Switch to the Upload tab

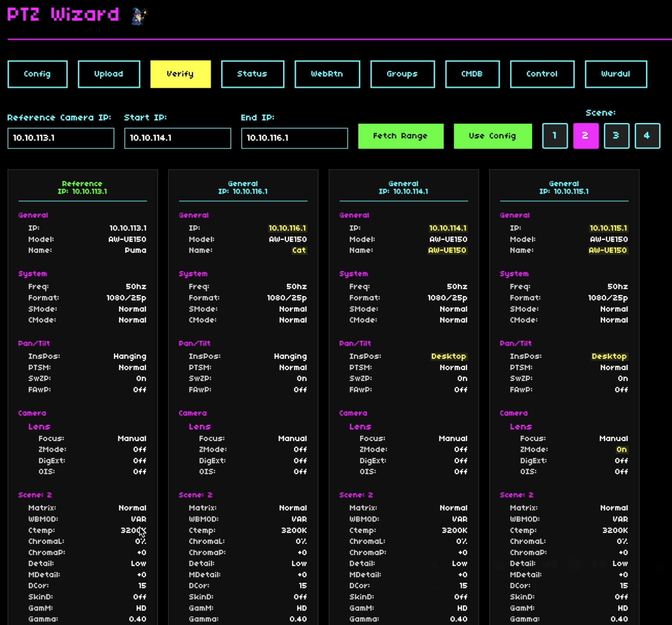[x=109, y=74]
